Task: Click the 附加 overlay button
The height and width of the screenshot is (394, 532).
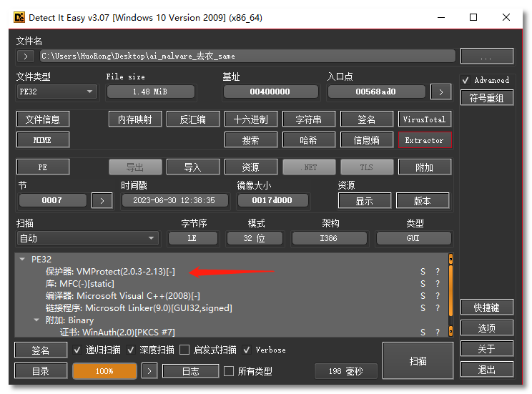Action: click(425, 167)
